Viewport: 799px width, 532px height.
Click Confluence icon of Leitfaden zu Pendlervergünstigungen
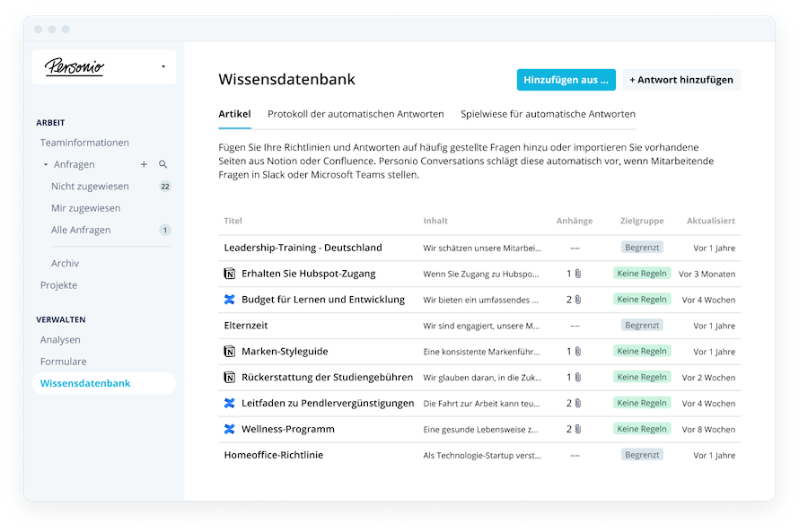point(229,403)
